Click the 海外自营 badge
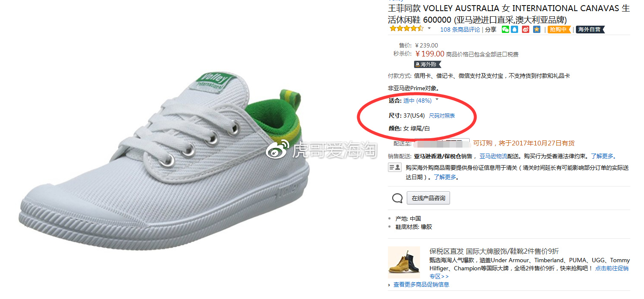The height and width of the screenshot is (299, 644). (590, 30)
